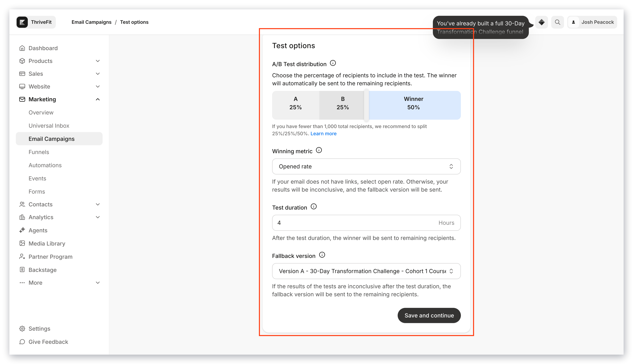Click the Backstage label
The height and width of the screenshot is (364, 633).
click(x=43, y=270)
